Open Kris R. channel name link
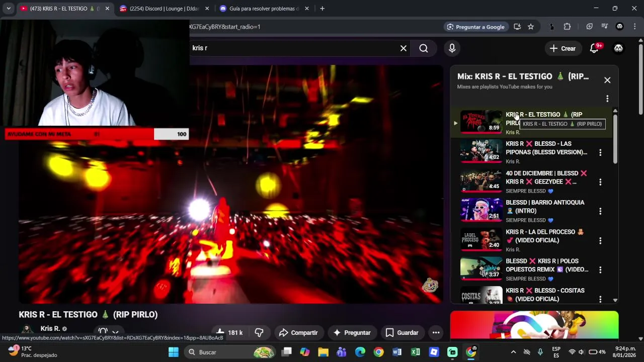This screenshot has width=644, height=362. tap(50, 328)
